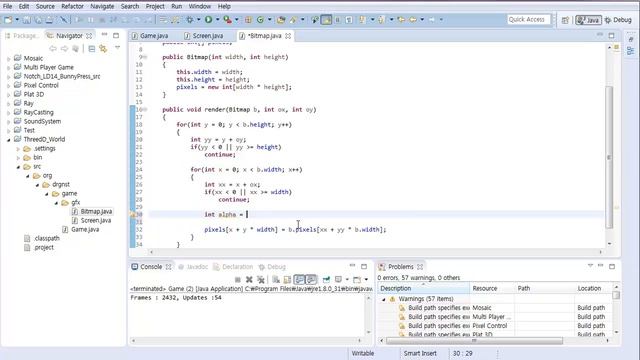This screenshot has width=640, height=360.
Task: Click the New file toolbar icon
Action: point(8,20)
